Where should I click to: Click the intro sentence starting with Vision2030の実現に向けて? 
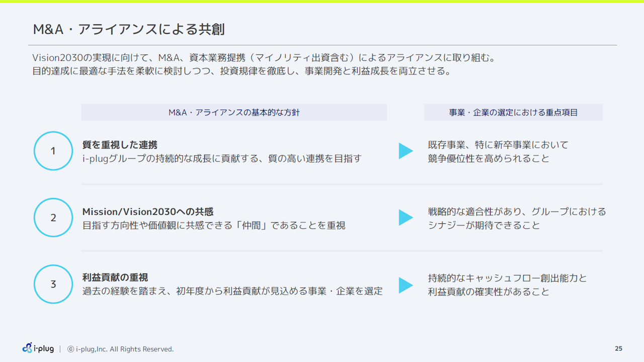tap(264, 57)
